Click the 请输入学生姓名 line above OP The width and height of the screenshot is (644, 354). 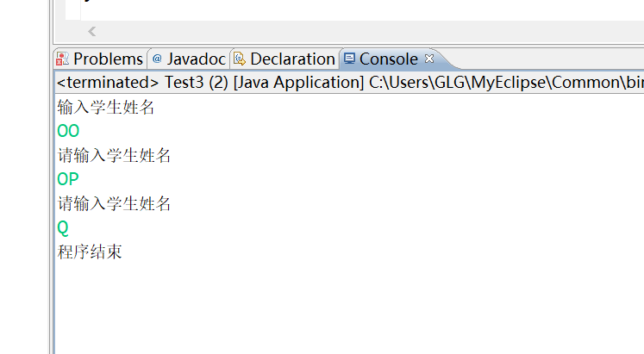click(114, 156)
